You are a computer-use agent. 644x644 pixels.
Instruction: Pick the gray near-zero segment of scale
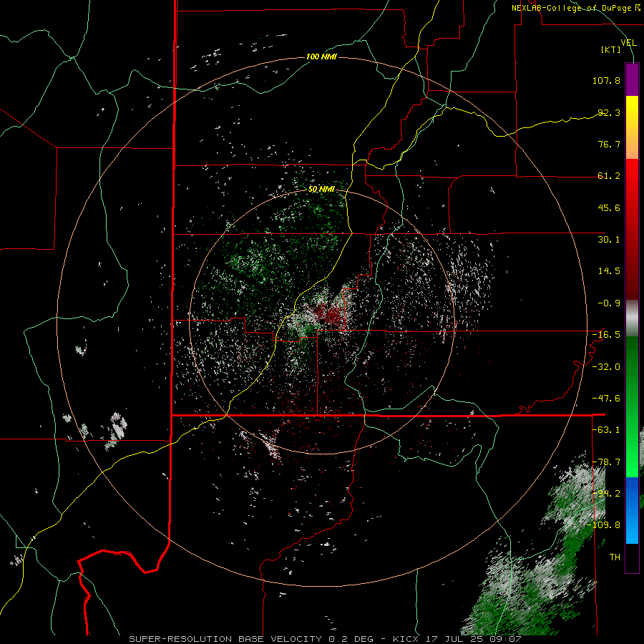[632, 318]
